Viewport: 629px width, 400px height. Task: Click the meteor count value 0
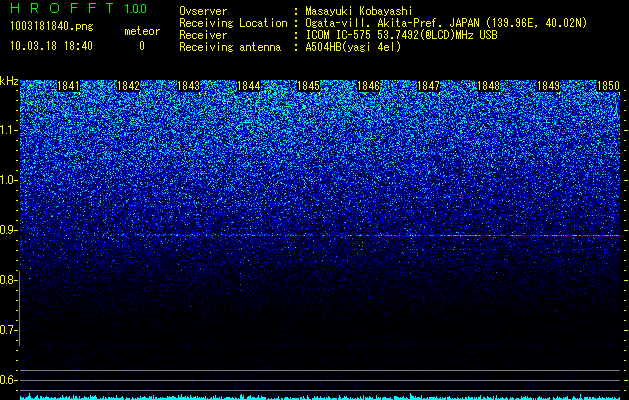tap(142, 46)
